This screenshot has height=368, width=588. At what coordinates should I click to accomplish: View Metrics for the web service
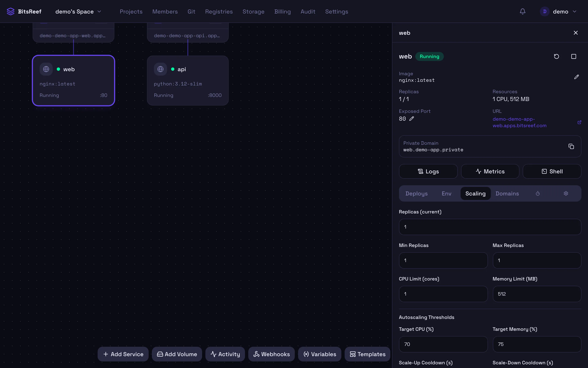pos(490,171)
